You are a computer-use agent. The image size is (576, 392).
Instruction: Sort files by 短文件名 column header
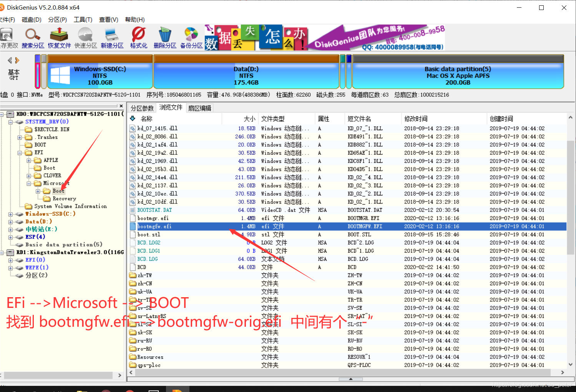[x=373, y=119]
